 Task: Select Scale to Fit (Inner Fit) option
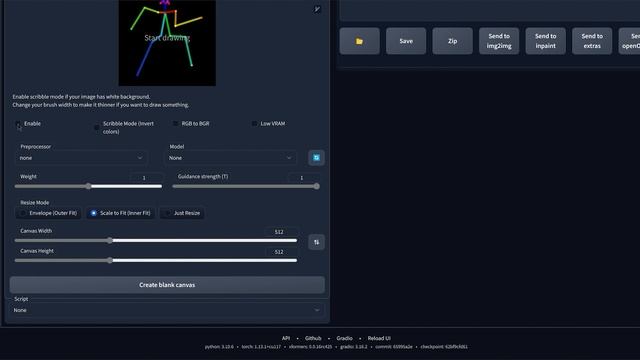tap(120, 213)
